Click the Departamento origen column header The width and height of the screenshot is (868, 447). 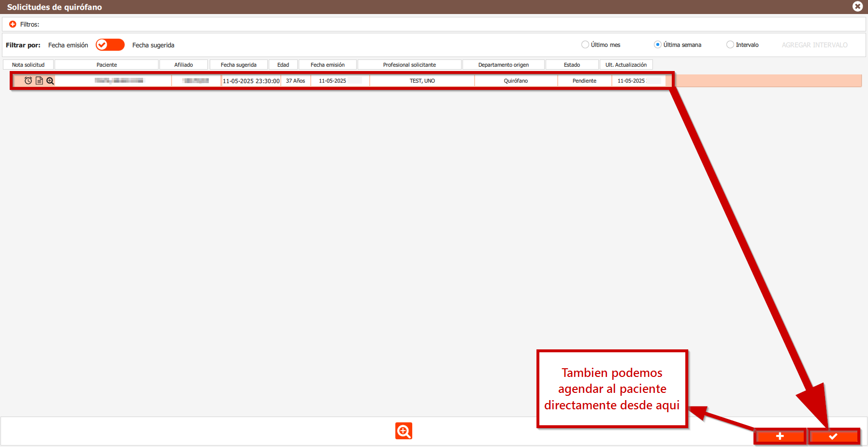503,65
